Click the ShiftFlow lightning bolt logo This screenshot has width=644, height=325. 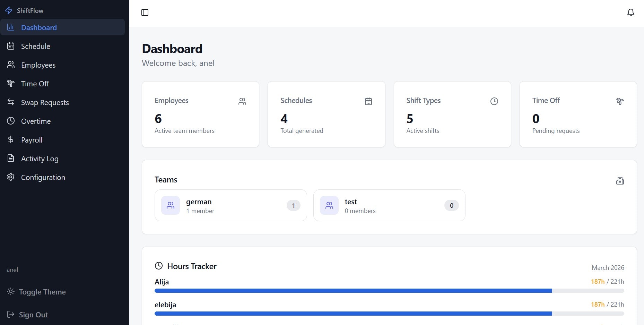[x=9, y=11]
